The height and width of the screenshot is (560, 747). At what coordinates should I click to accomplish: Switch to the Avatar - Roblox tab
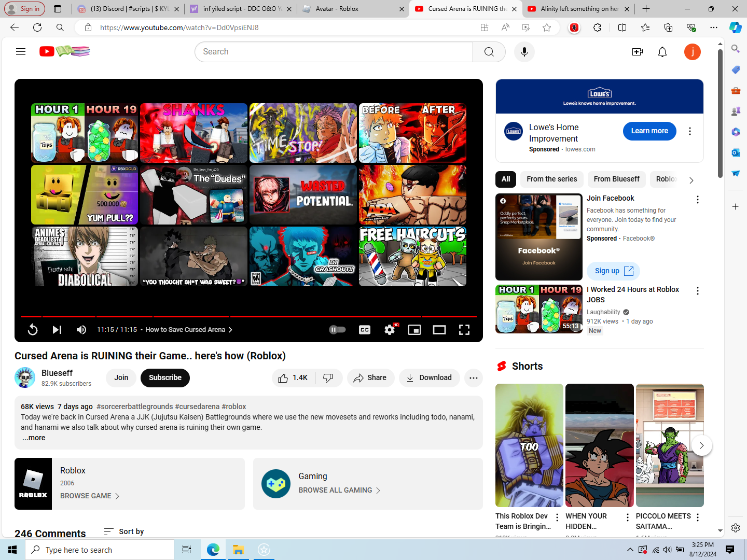pyautogui.click(x=353, y=9)
